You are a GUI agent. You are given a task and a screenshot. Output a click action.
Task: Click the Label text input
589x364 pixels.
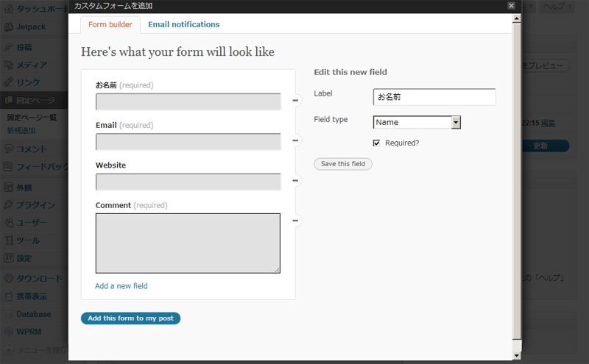click(x=434, y=97)
